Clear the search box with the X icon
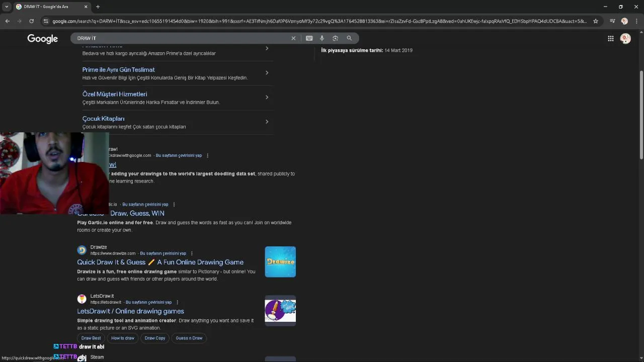 (293, 38)
